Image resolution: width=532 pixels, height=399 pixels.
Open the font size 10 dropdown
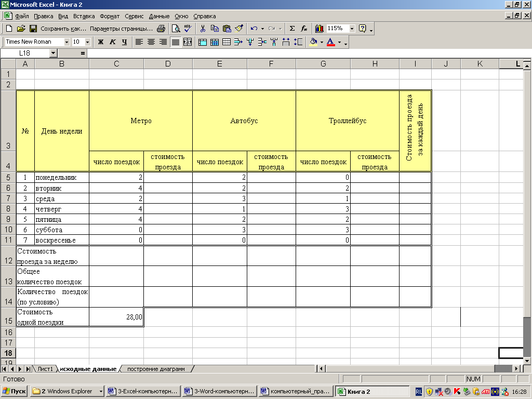pos(87,42)
